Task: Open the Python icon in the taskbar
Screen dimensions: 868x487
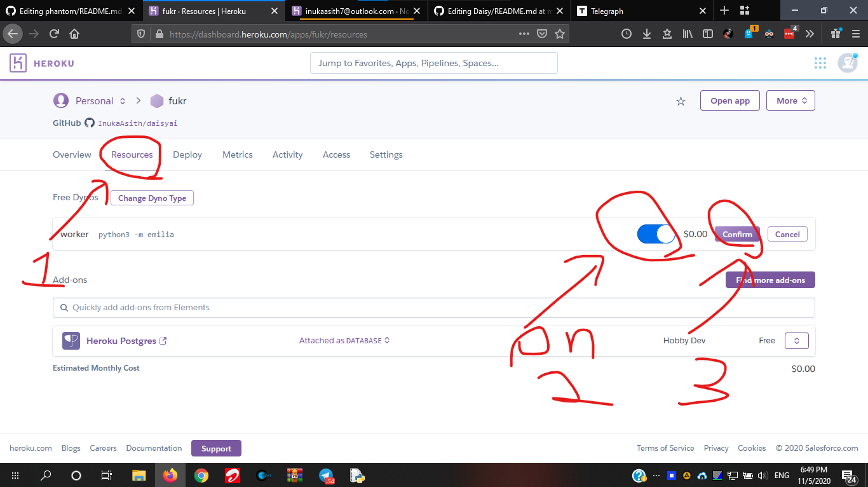Action: (x=356, y=475)
